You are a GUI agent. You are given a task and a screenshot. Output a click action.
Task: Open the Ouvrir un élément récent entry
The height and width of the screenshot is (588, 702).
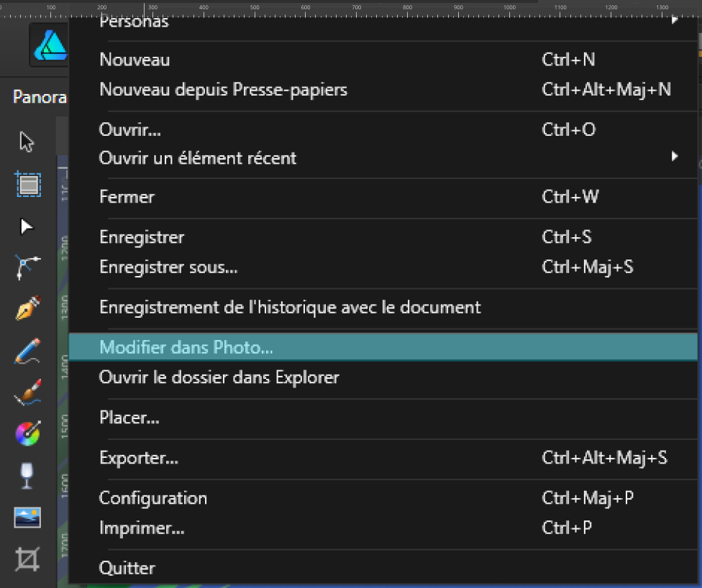click(x=383, y=158)
